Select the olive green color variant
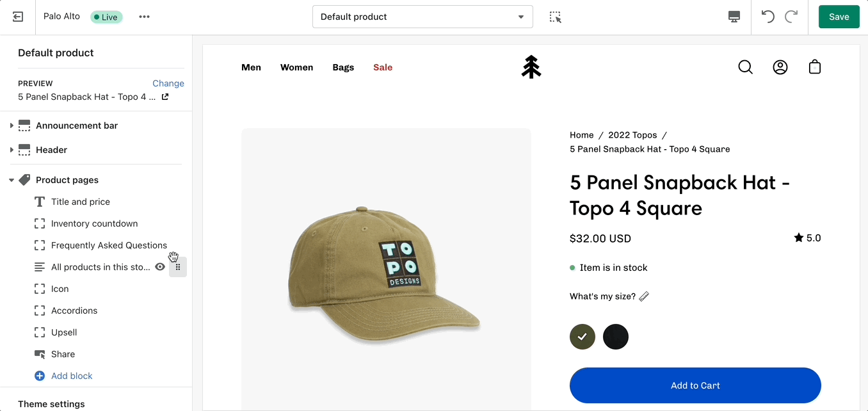868x411 pixels. [583, 337]
